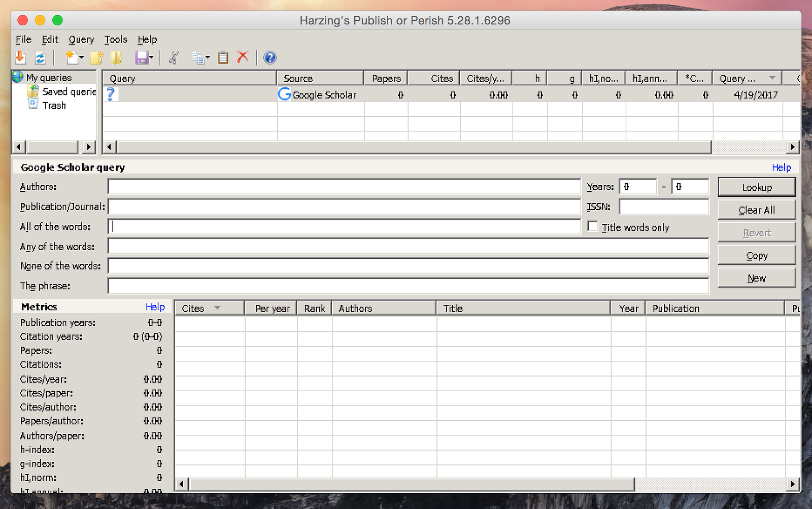Click the Trash bin icon

(33, 104)
